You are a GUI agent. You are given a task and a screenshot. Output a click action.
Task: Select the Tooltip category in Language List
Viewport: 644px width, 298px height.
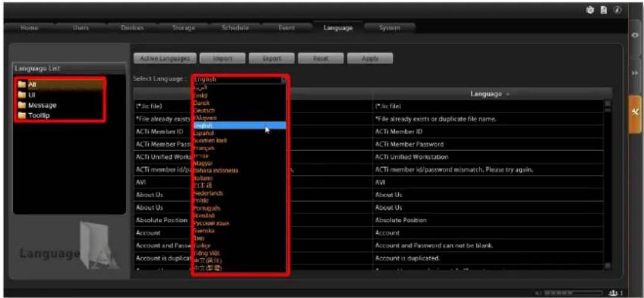click(x=59, y=115)
